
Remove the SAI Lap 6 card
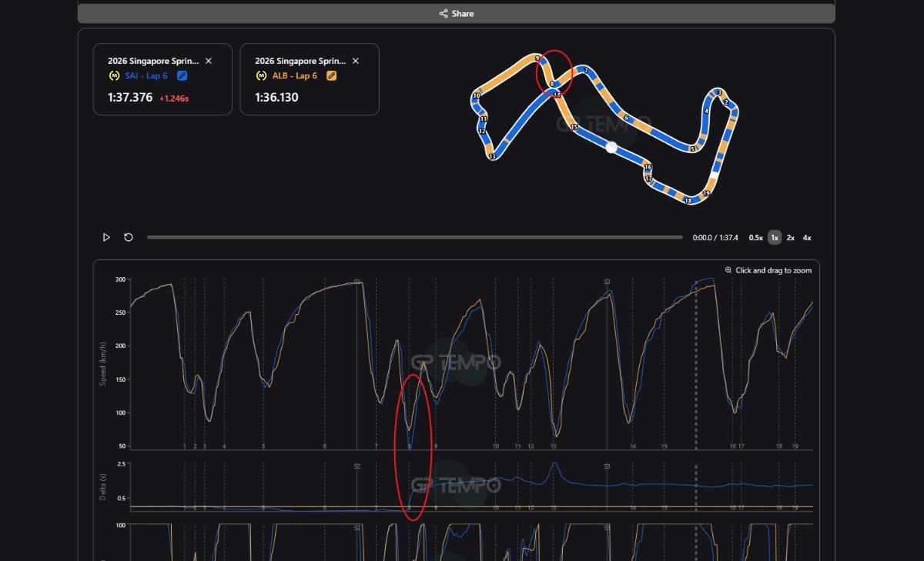pos(209,61)
